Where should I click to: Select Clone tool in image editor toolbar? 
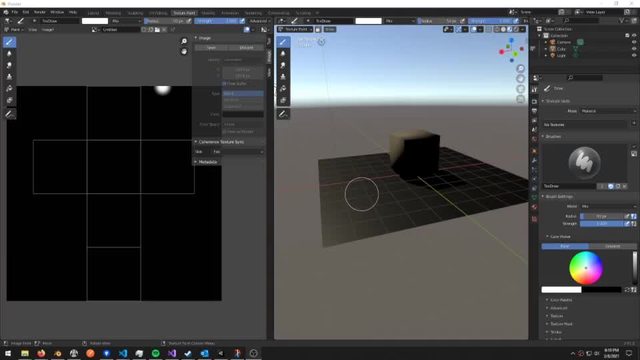(x=9, y=77)
